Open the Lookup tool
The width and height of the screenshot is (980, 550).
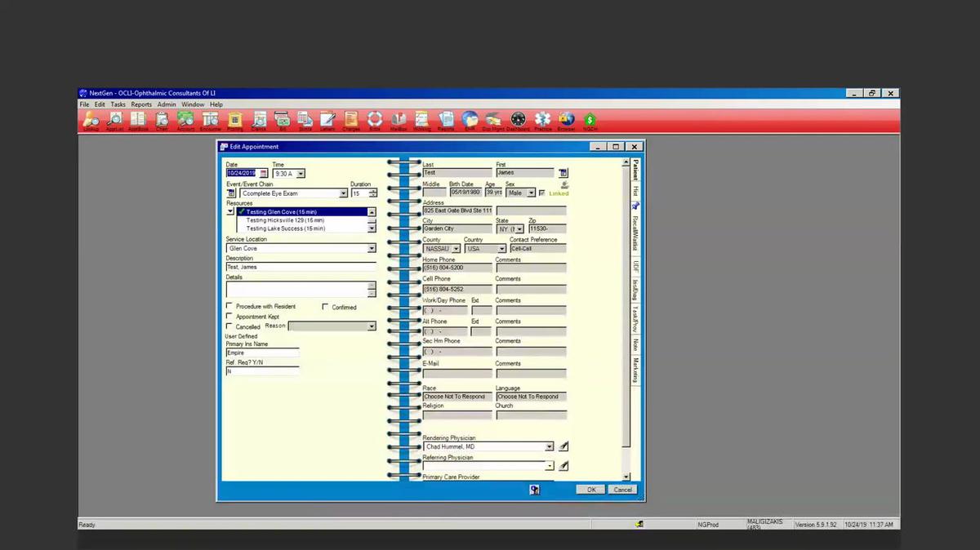(x=91, y=120)
